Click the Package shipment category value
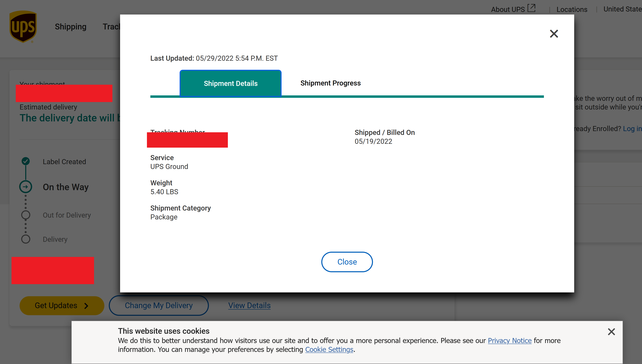The width and height of the screenshot is (642, 364). point(164,217)
